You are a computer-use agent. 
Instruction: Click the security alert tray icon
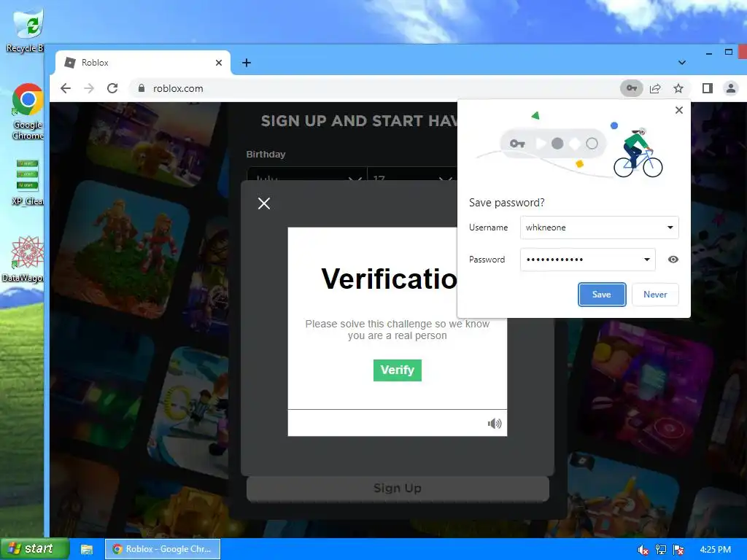click(x=678, y=550)
